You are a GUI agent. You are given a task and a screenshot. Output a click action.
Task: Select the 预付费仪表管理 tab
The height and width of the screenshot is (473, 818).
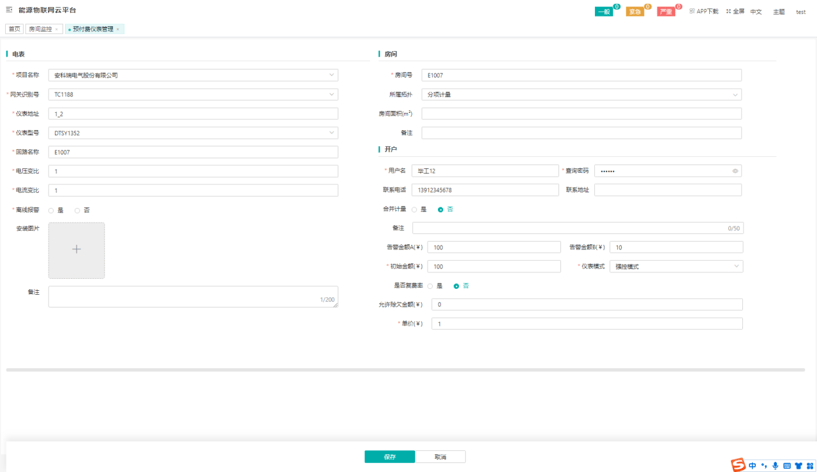tap(93, 29)
